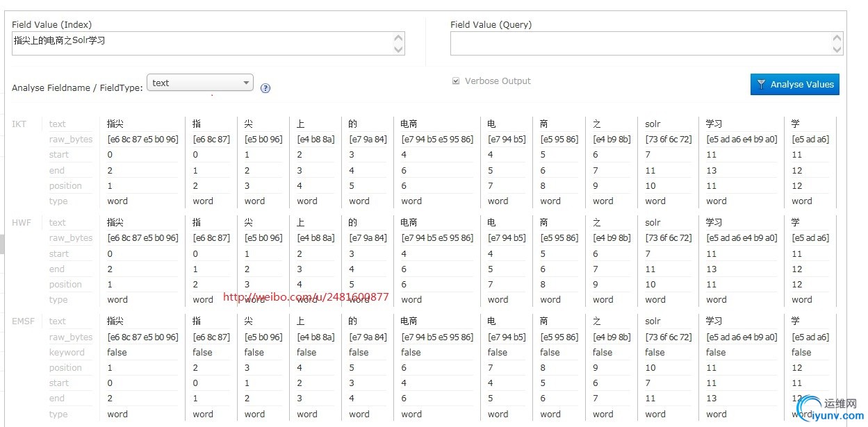Click query field scroll down arrow

(x=837, y=49)
